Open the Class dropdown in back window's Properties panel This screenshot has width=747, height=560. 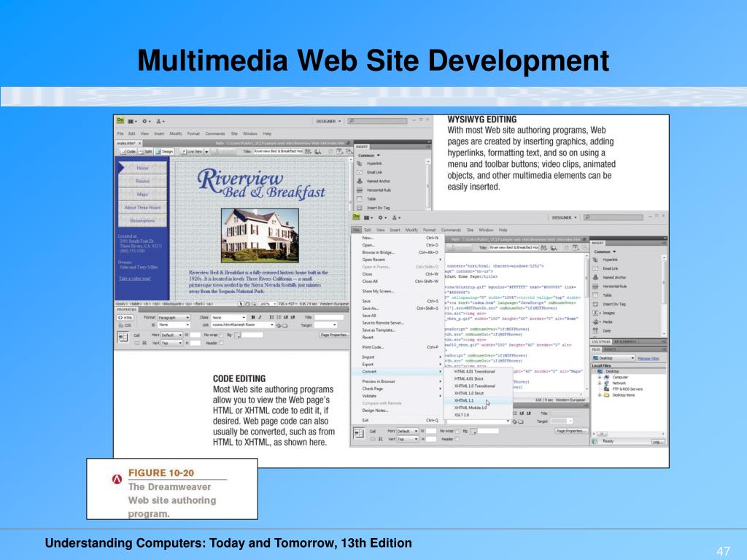point(228,318)
